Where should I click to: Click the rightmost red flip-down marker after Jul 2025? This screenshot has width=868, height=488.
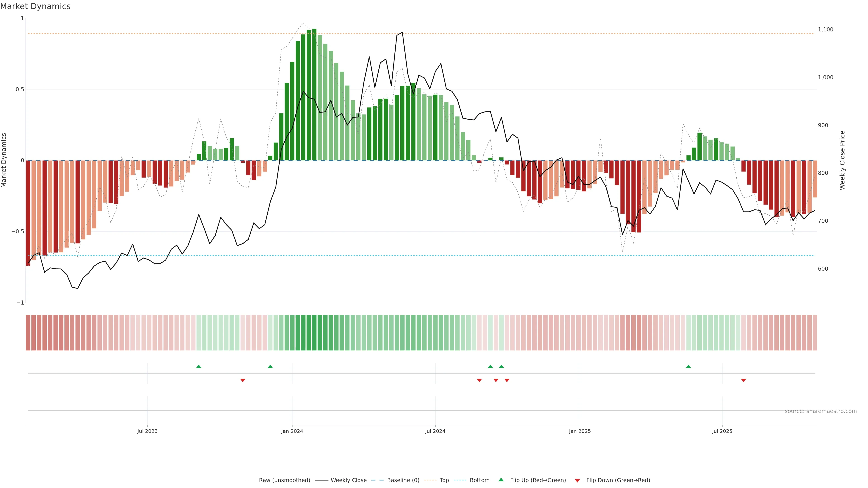click(743, 380)
